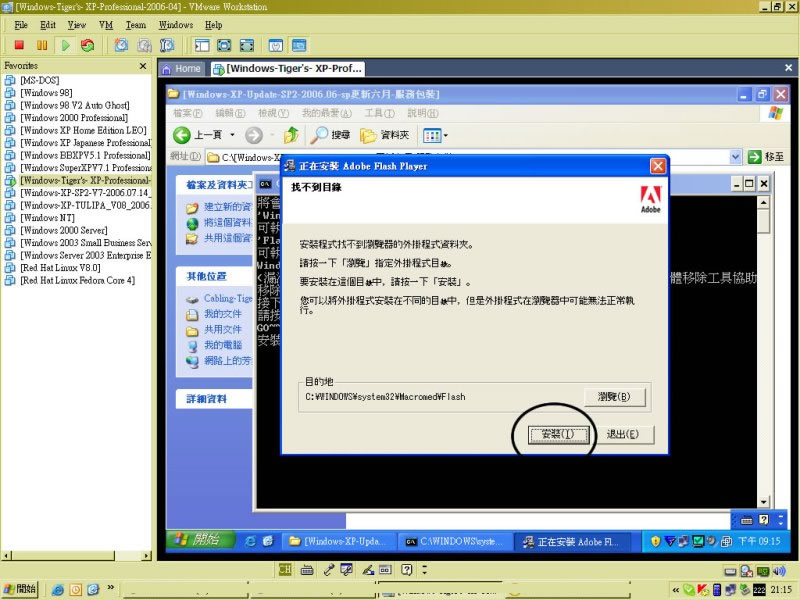Click the guest Internet Explorer quick-launch icon
This screenshot has height=600, width=800.
pos(250,541)
